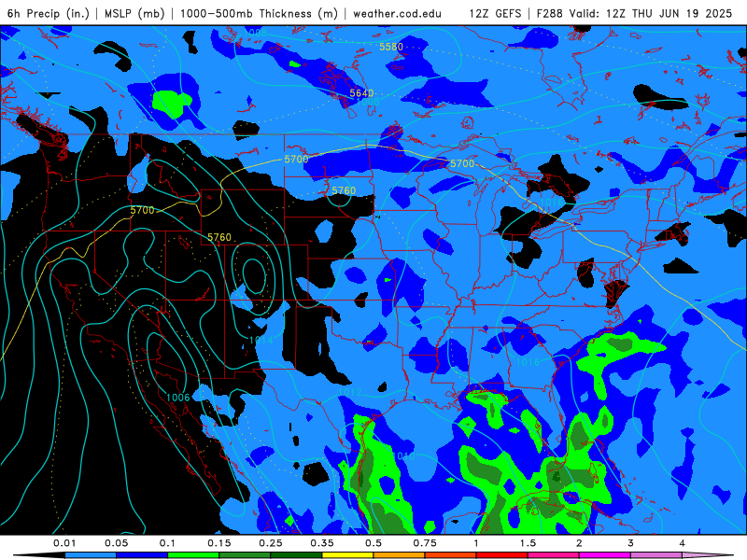Click the 5580 thickness contour label

[x=391, y=47]
